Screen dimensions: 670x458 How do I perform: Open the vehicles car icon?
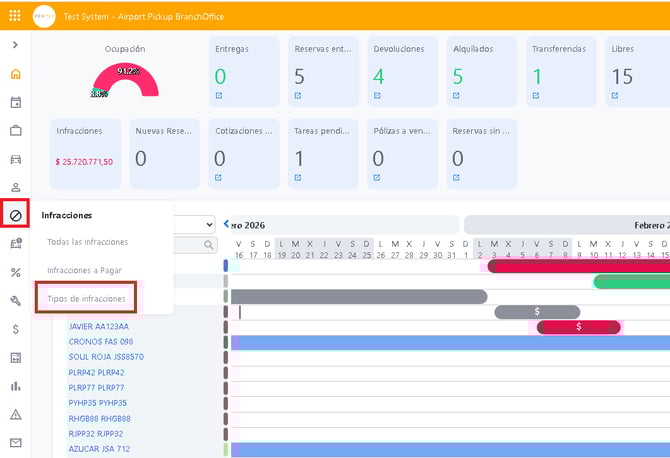click(15, 159)
